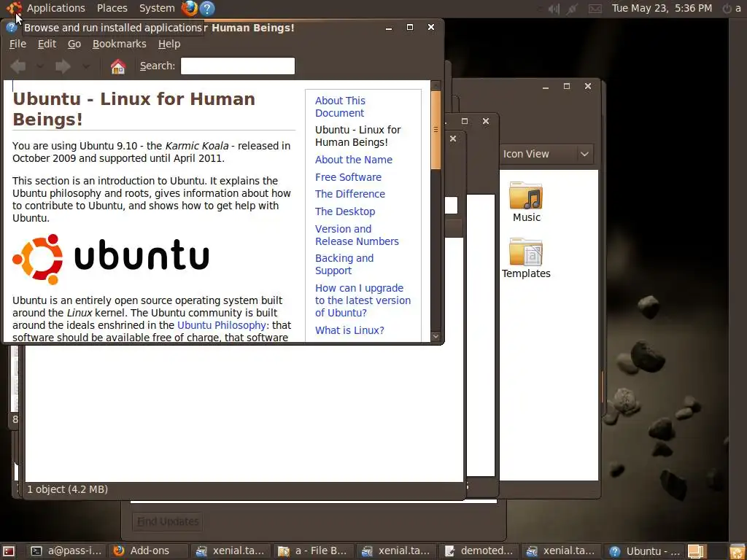The image size is (747, 560).
Task: Switch to 'demoted...' editor in taskbar
Action: (479, 551)
